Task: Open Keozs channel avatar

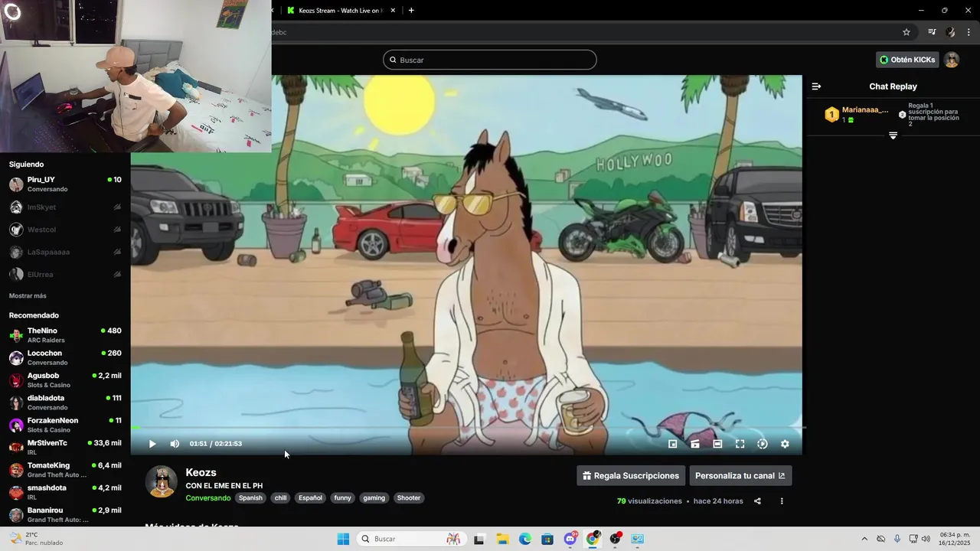Action: point(162,481)
